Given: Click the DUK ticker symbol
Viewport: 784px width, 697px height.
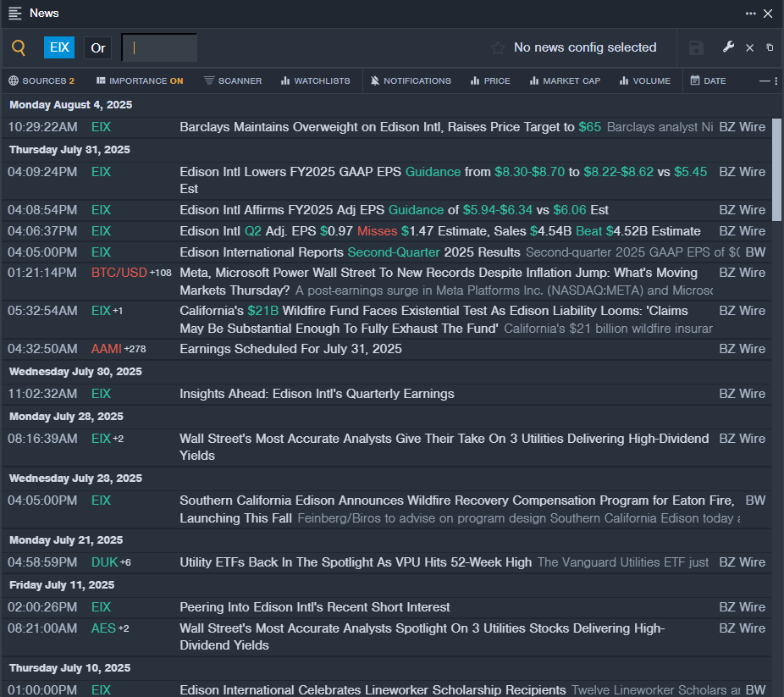Looking at the screenshot, I should pos(104,562).
